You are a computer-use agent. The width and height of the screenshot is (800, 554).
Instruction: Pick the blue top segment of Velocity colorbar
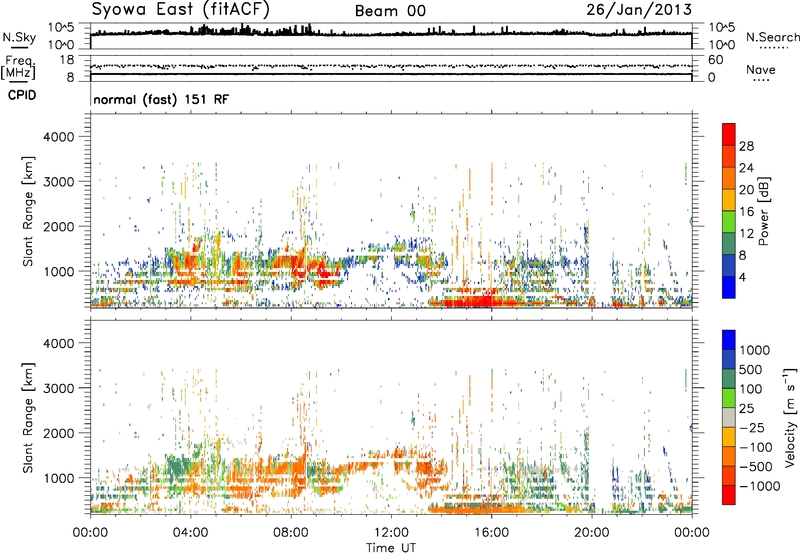point(729,340)
